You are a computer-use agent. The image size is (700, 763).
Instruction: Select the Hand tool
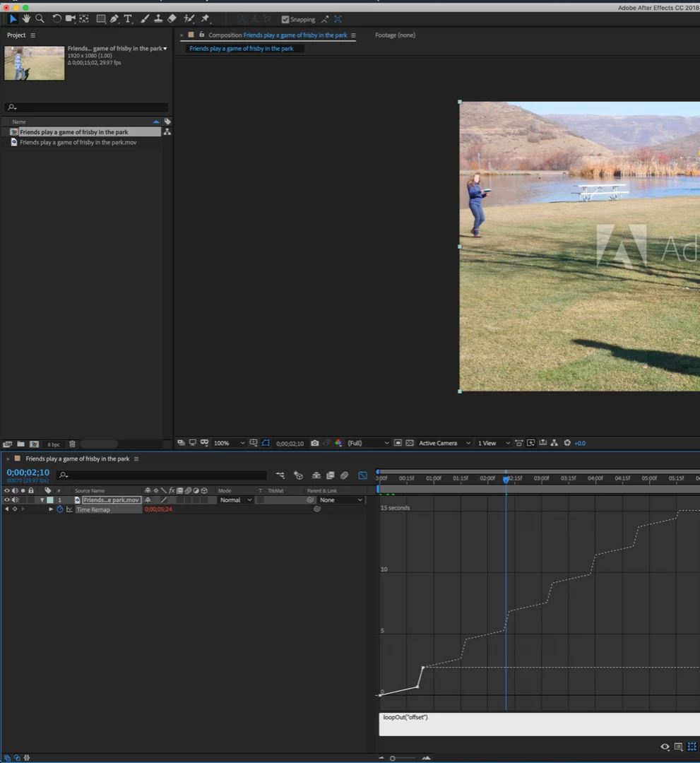[x=26, y=18]
